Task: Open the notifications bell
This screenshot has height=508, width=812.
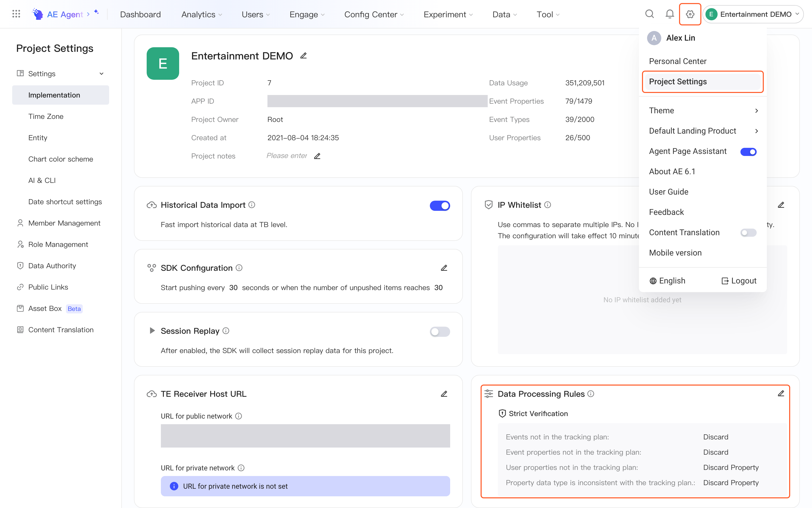Action: pyautogui.click(x=670, y=14)
